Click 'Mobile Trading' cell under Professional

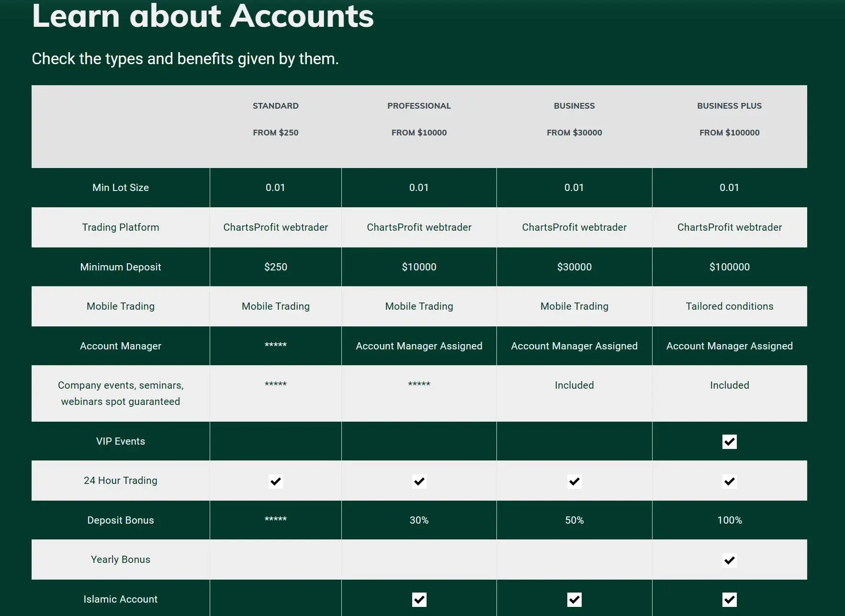[419, 306]
